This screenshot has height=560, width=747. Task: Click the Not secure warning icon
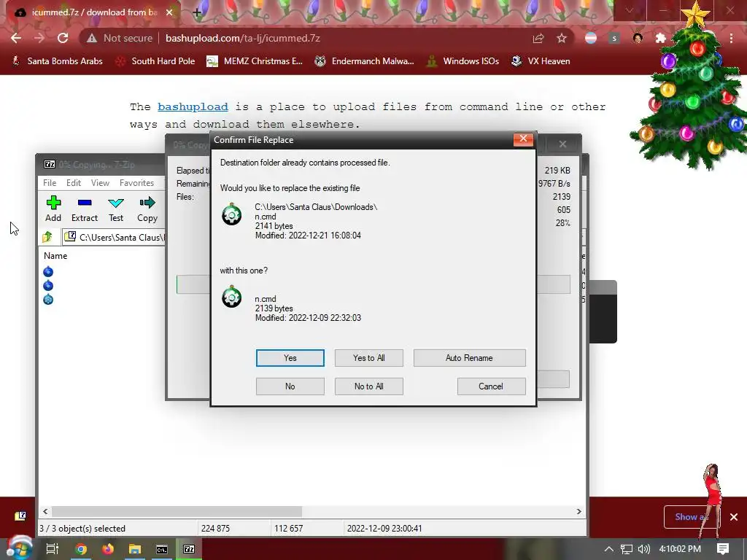point(91,38)
